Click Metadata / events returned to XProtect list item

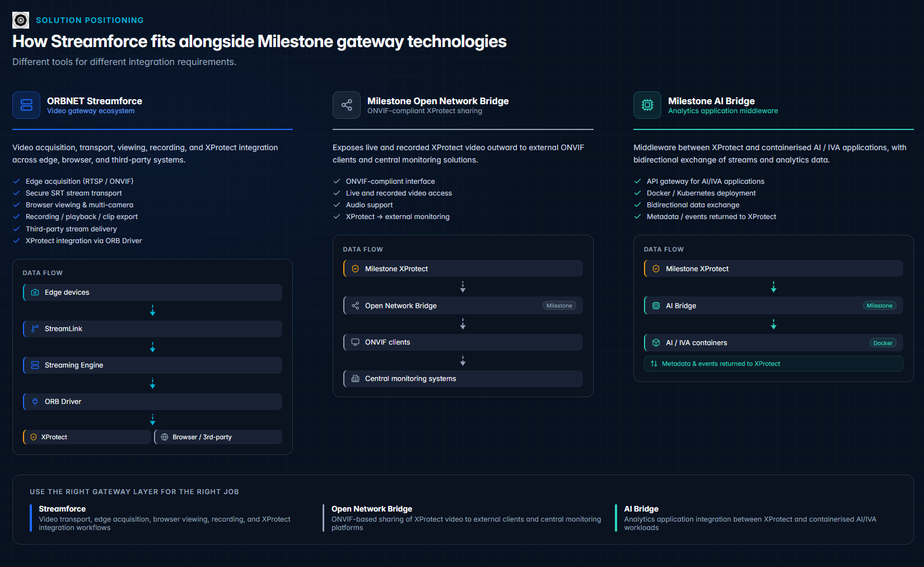tap(711, 217)
